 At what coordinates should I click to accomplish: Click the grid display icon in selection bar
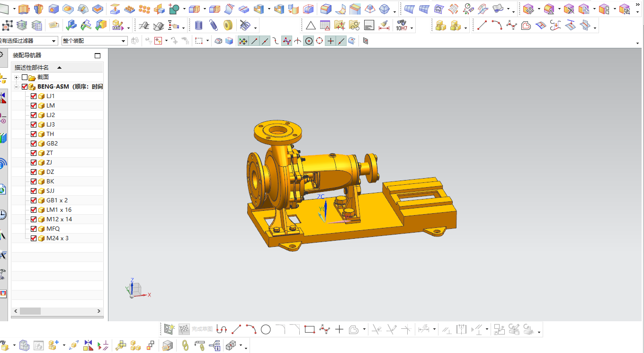tap(366, 41)
